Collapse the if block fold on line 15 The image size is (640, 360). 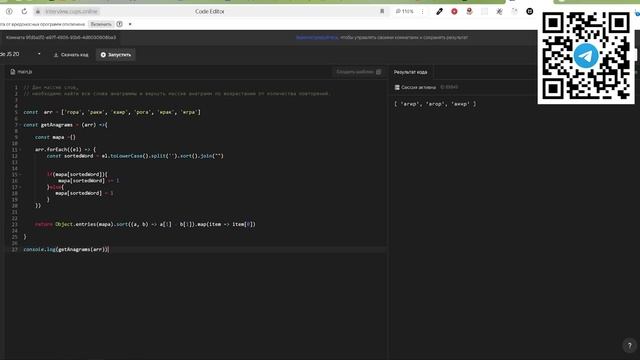(20, 175)
